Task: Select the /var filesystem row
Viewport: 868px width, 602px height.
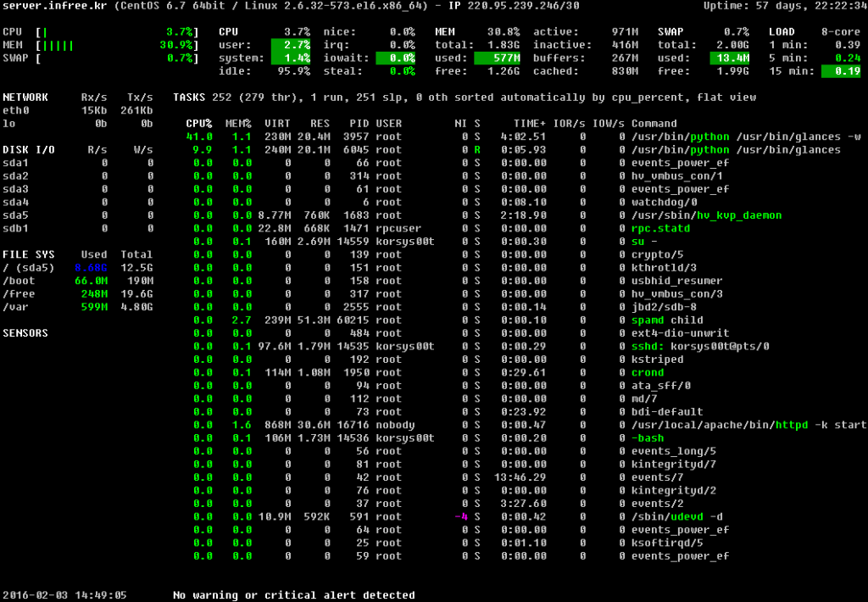Action: point(77,307)
